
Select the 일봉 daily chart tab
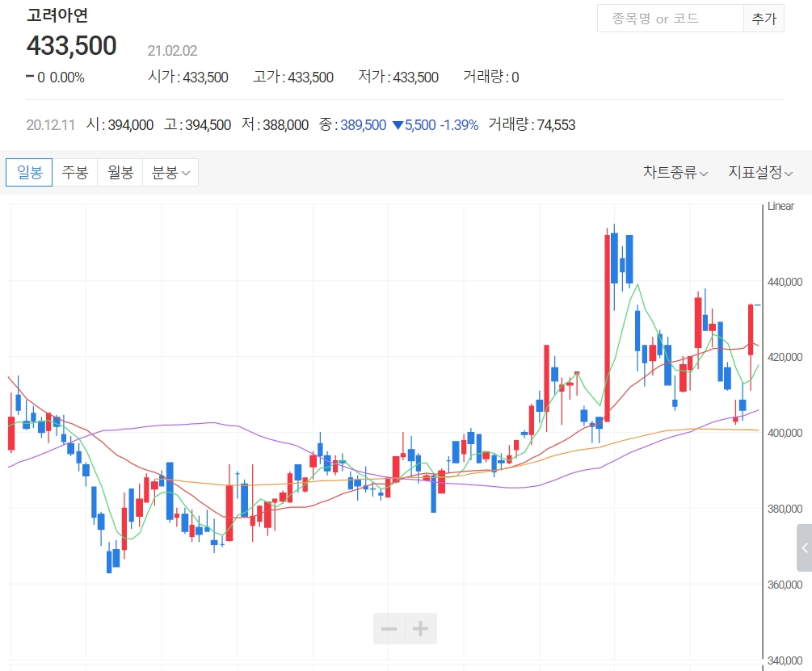[x=29, y=172]
